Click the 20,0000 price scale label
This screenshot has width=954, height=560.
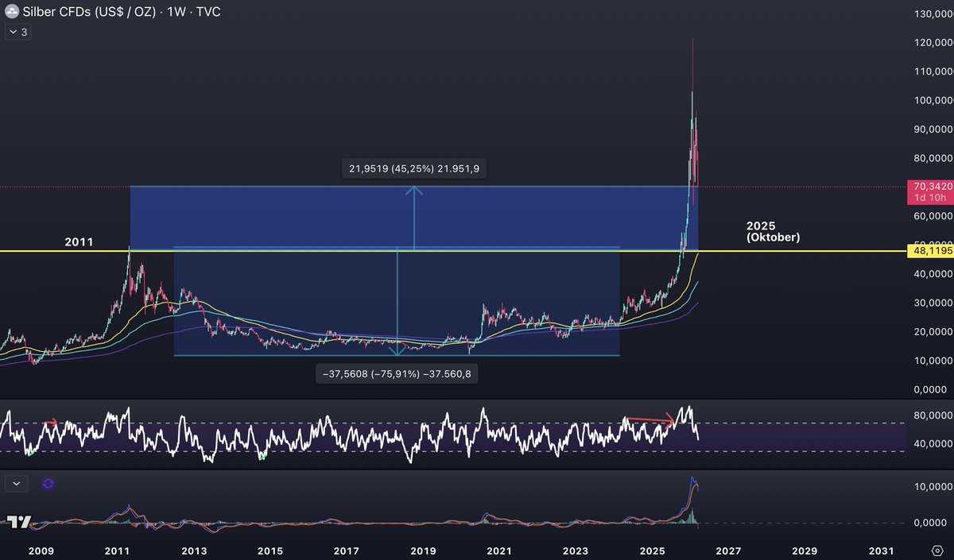click(x=933, y=332)
